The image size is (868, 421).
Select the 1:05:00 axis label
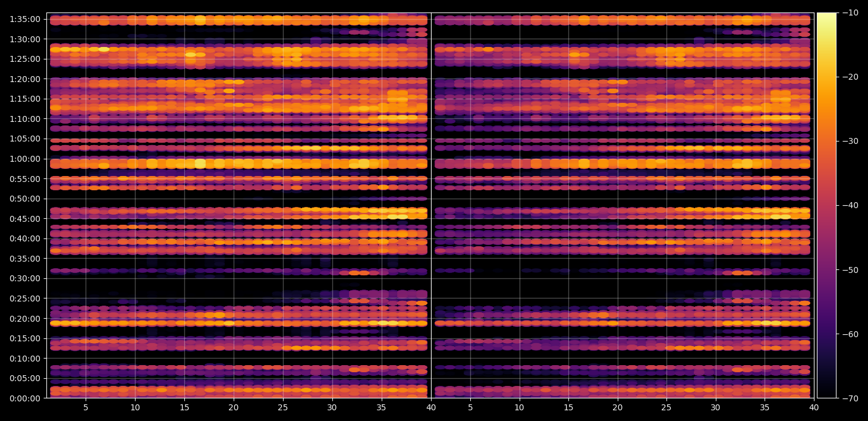click(25, 139)
